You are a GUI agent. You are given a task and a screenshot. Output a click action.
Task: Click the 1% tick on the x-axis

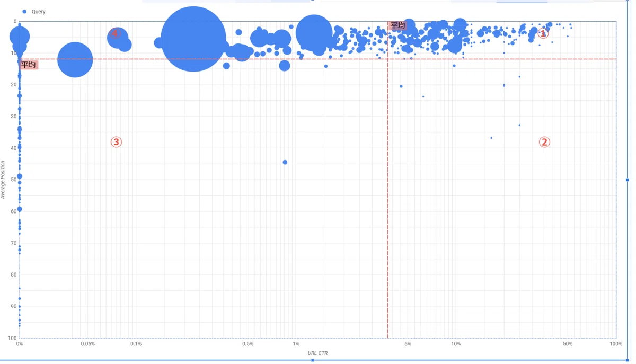click(x=296, y=344)
